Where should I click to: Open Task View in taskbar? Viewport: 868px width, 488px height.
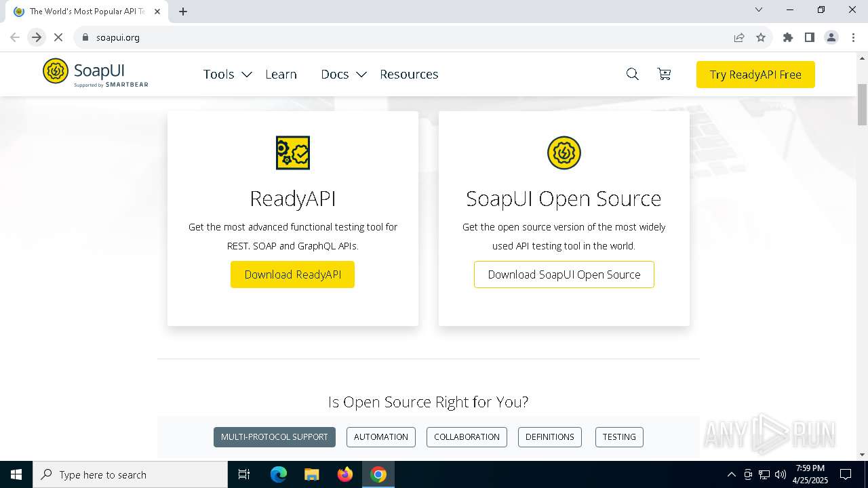click(244, 474)
